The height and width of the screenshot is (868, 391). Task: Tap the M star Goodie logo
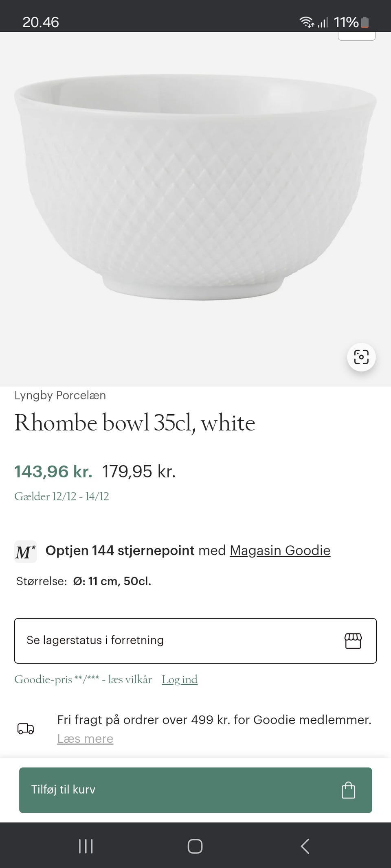click(x=26, y=552)
